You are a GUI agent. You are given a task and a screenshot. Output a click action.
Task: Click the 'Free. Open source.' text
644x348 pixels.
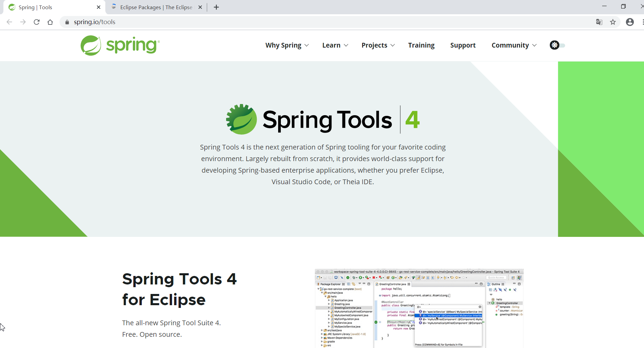(152, 334)
